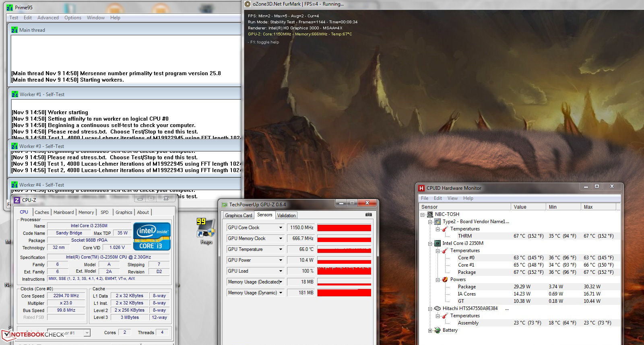Viewport: 644px width, 345px height.
Task: Click the Min column header in Hardware Monitor
Action: coord(563,207)
